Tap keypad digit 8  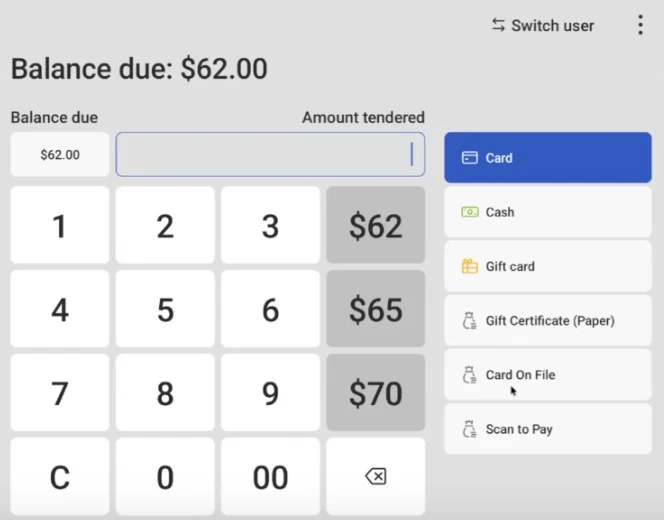165,393
